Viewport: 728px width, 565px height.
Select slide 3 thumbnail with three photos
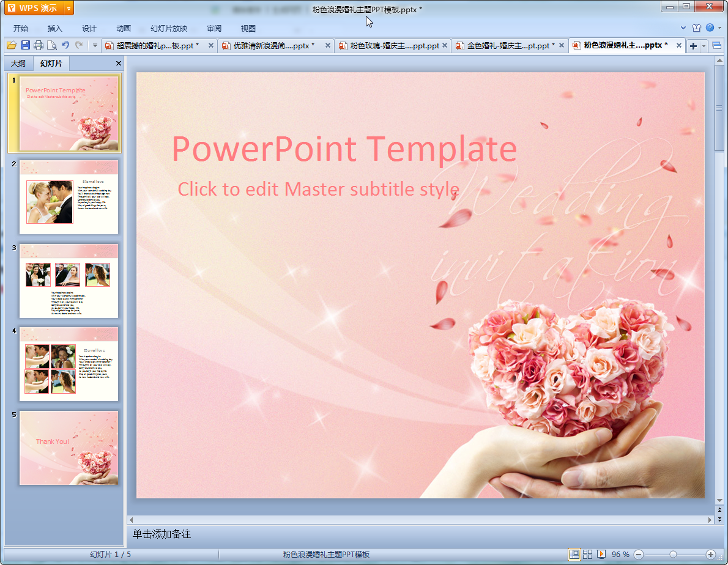click(x=69, y=281)
